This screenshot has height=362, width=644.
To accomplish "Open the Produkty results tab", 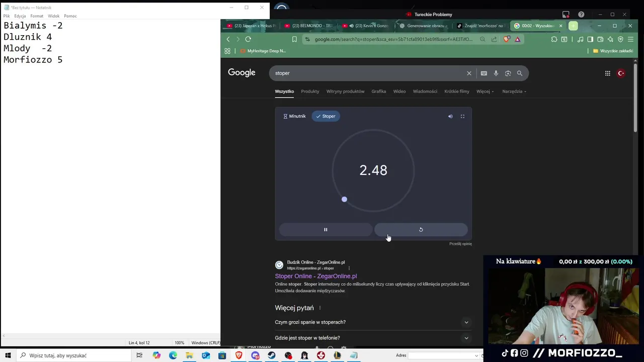I will (x=310, y=92).
